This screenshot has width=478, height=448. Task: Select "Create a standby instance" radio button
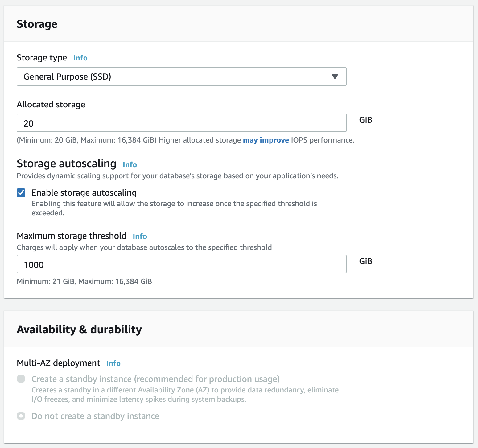[x=21, y=379]
